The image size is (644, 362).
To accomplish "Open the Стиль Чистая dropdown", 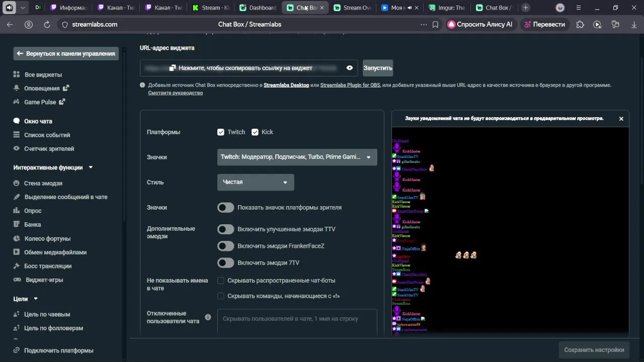I will (256, 182).
